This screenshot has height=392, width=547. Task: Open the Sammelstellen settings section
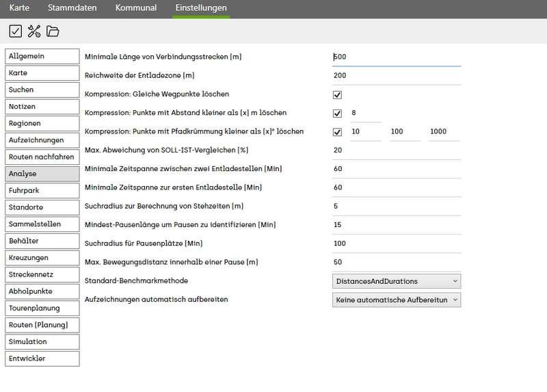pyautogui.click(x=42, y=224)
